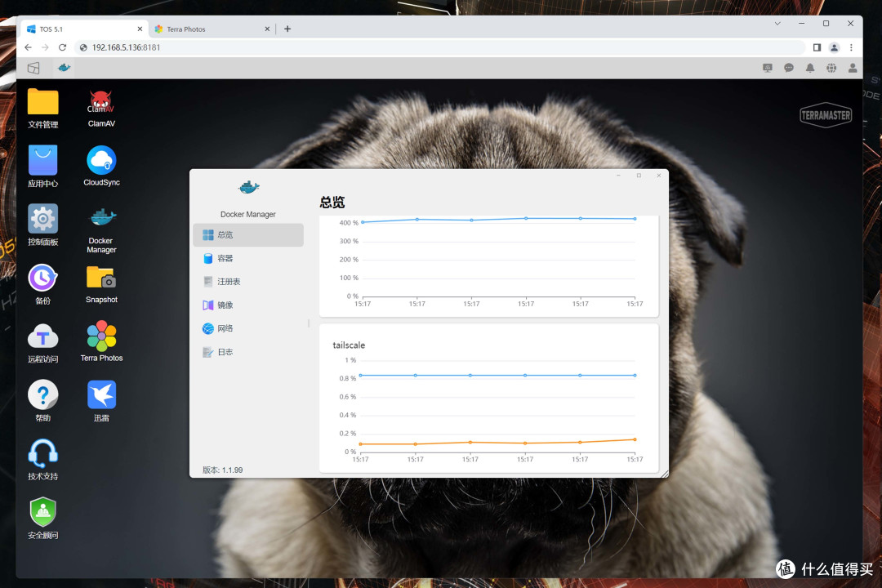Select 容器 containers in Docker Manager sidebar
The width and height of the screenshot is (882, 588).
click(248, 258)
